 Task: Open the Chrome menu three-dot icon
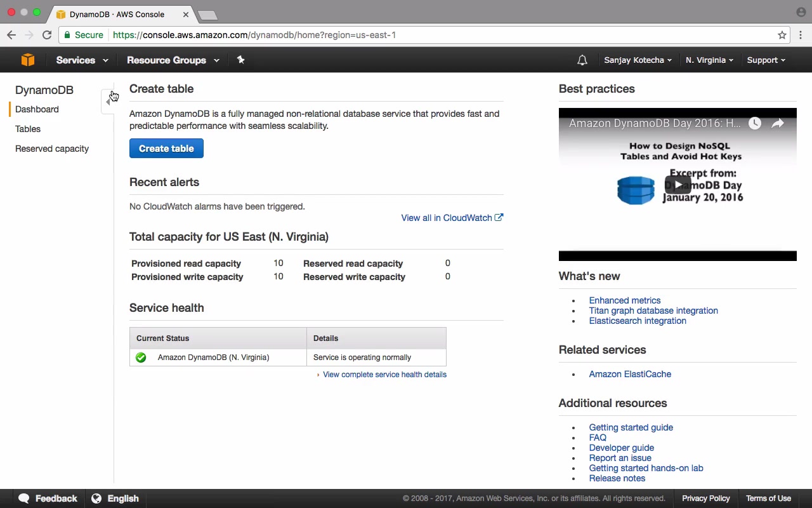tap(801, 35)
